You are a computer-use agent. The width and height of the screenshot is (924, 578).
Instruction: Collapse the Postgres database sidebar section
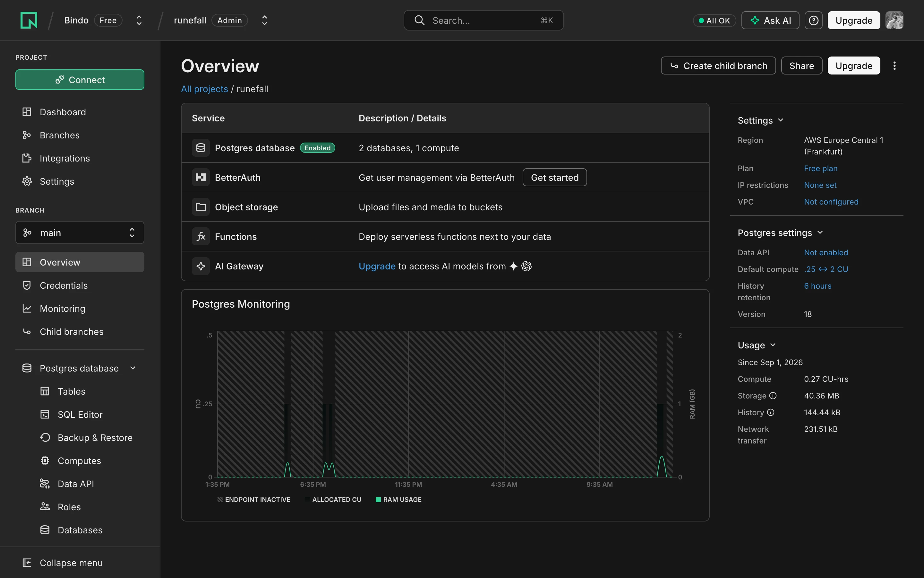(x=133, y=368)
